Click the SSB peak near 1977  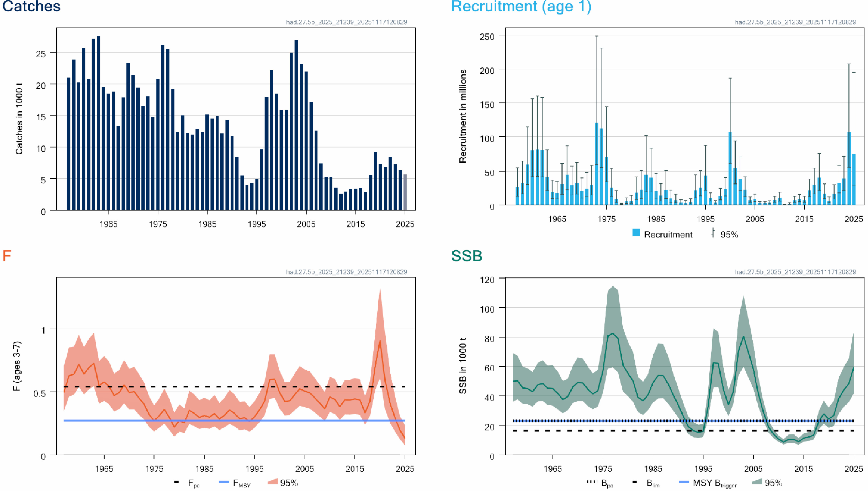pyautogui.click(x=613, y=333)
